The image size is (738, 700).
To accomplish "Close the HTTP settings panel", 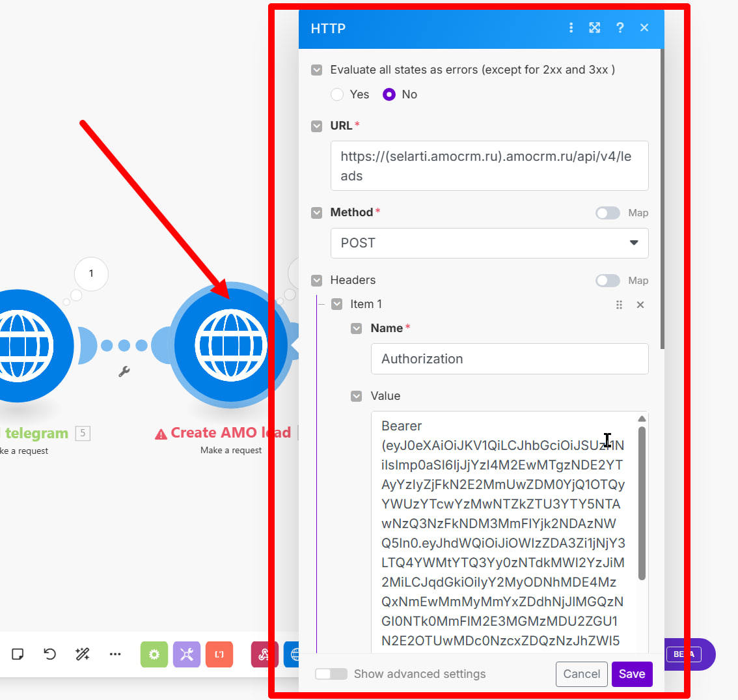I will 644,28.
